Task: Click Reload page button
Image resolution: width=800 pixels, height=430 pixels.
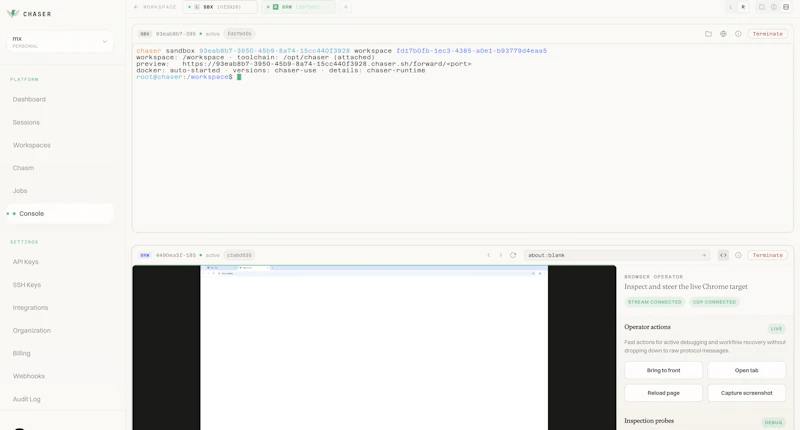Action: [x=663, y=393]
